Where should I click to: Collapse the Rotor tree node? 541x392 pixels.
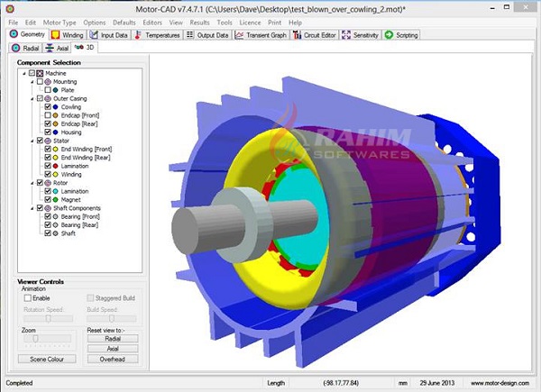coord(32,183)
